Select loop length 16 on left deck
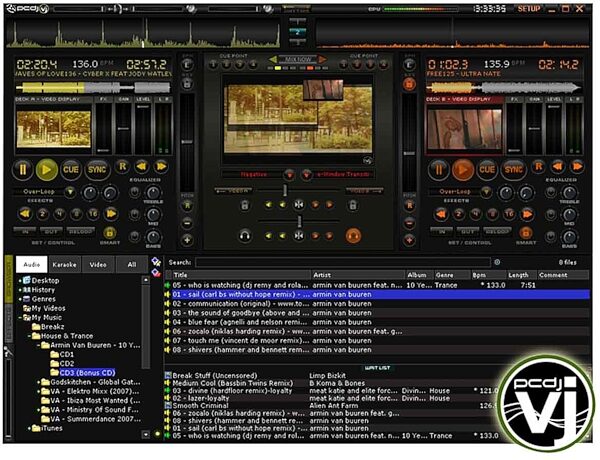 pos(93,214)
